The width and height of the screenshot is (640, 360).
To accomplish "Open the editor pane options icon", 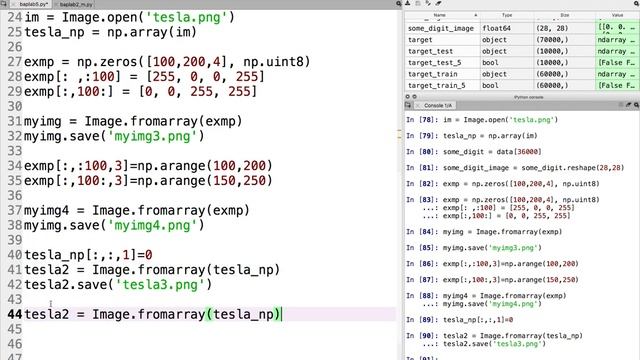I will (398, 4).
